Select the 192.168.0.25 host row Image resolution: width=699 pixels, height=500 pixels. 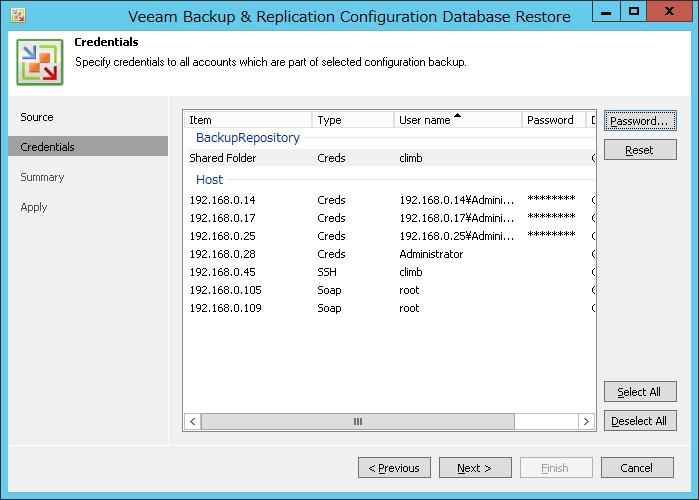[x=390, y=236]
